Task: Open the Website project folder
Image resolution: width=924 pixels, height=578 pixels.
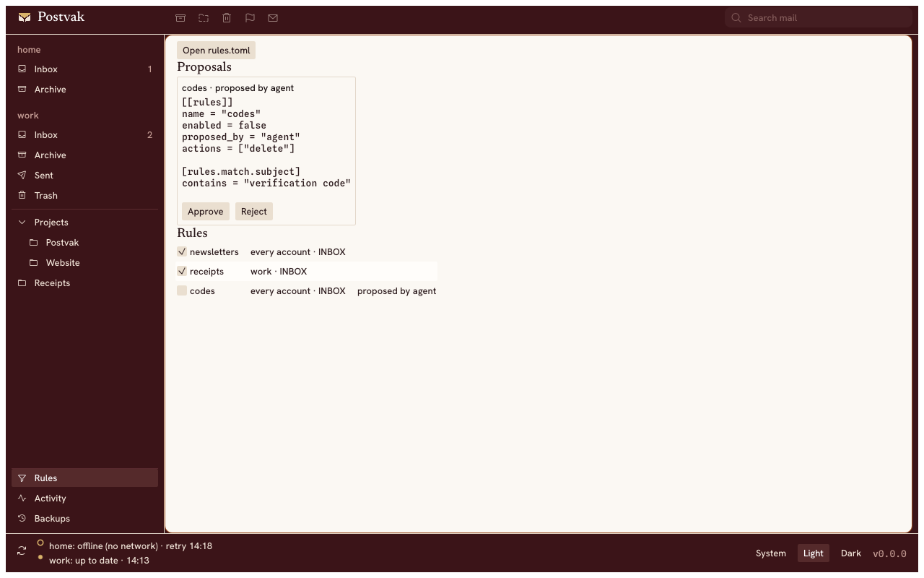Action: [x=84, y=263]
